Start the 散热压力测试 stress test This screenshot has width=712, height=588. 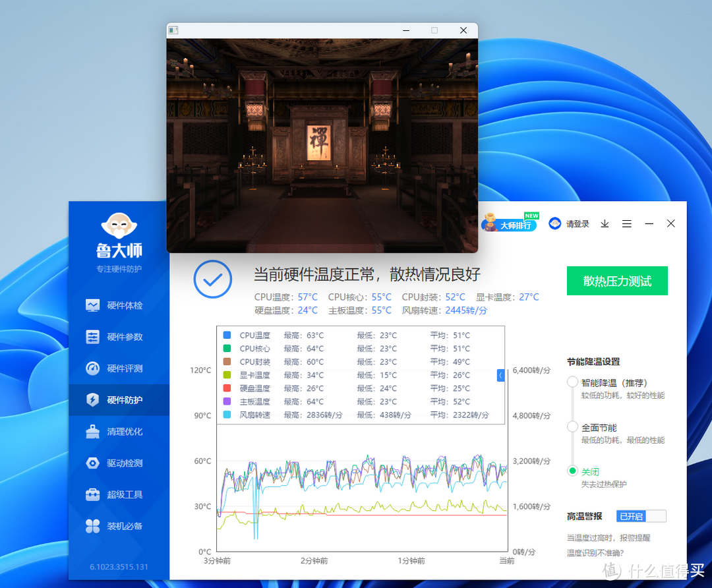[617, 281]
